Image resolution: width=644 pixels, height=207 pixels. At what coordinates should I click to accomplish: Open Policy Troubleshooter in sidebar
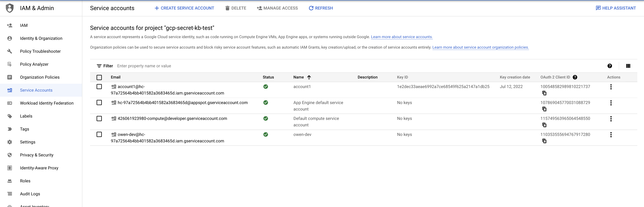pos(40,51)
